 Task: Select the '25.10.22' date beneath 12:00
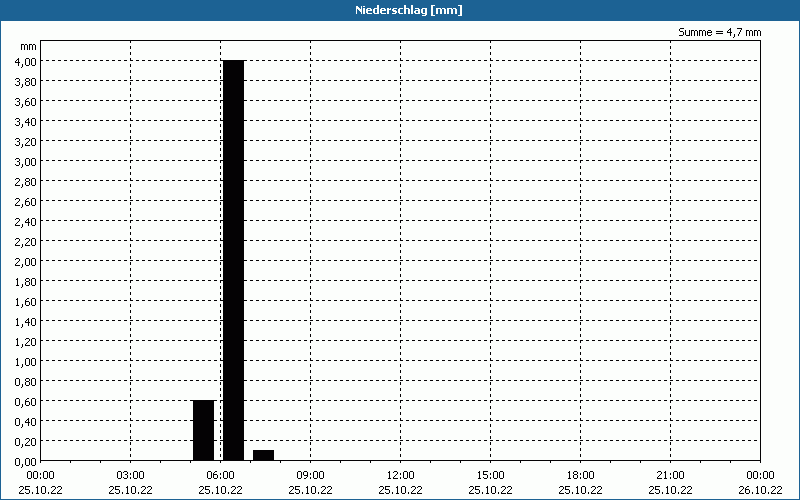401,490
